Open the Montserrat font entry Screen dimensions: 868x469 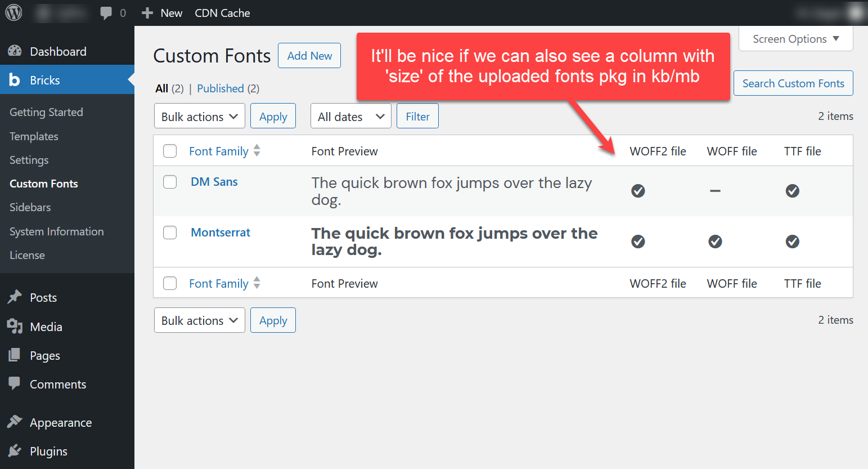221,233
